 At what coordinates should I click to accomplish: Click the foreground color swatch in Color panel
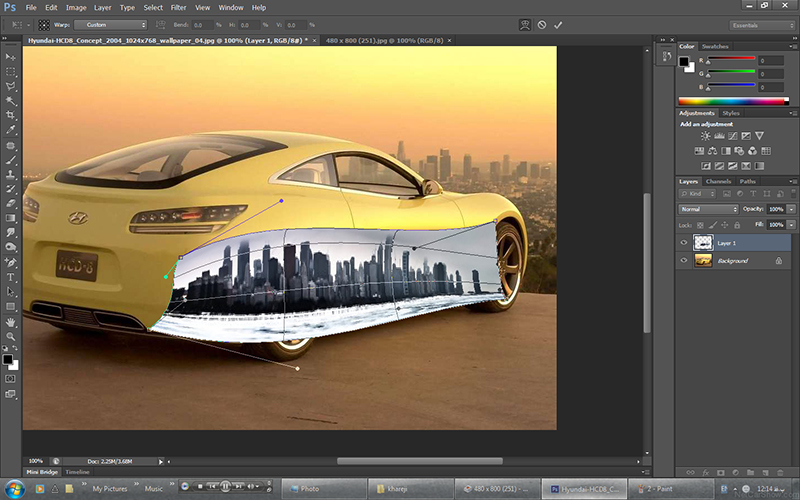[684, 62]
